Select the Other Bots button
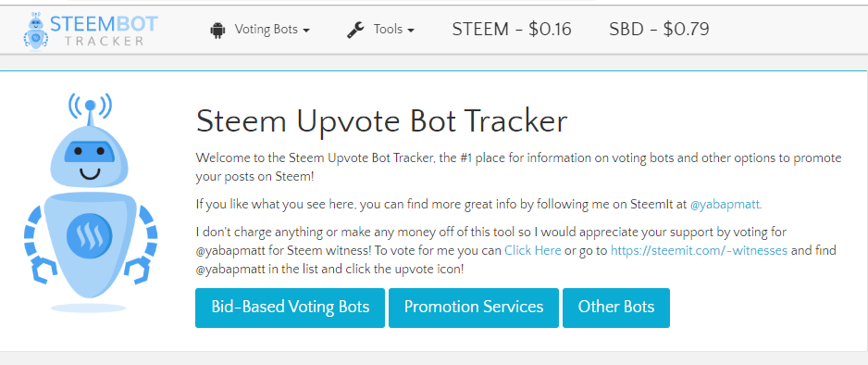The image size is (868, 365). tap(616, 308)
